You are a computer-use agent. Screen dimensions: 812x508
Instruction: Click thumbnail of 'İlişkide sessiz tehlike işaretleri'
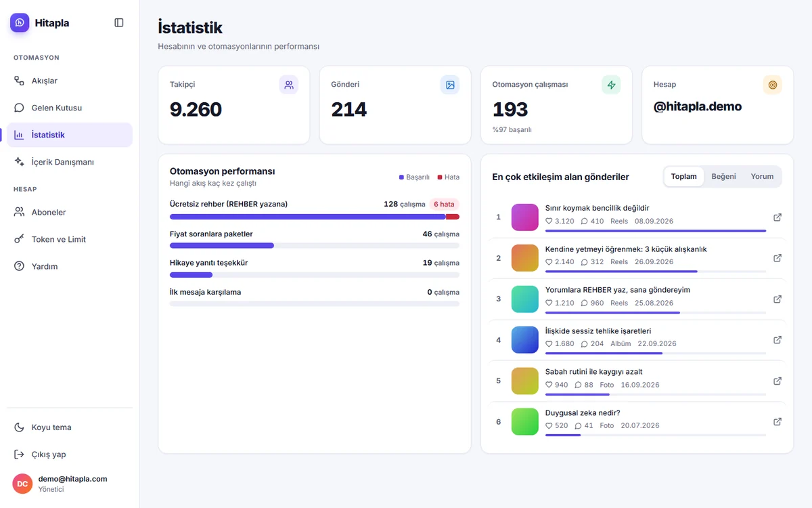point(524,340)
